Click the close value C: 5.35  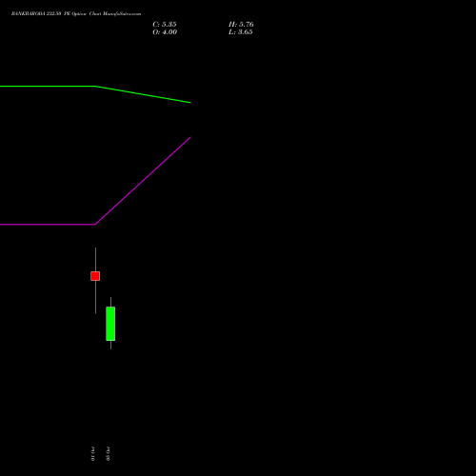pos(165,25)
